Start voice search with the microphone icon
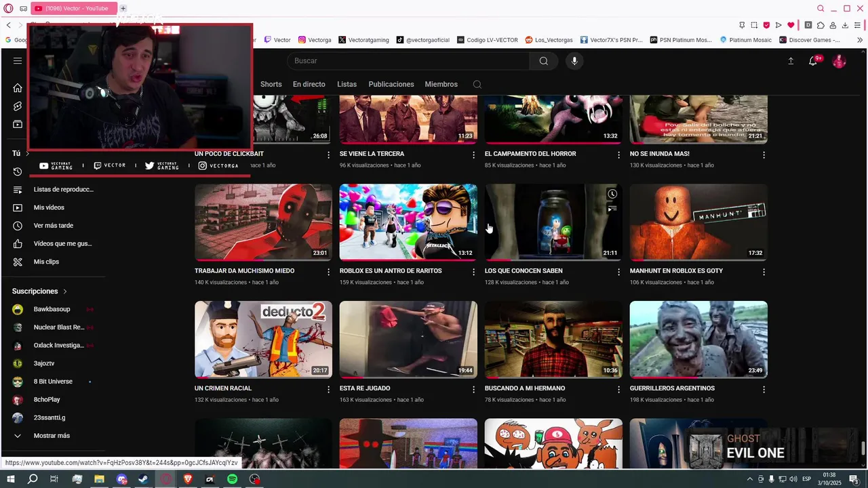Image resolution: width=868 pixels, height=488 pixels. [x=574, y=61]
